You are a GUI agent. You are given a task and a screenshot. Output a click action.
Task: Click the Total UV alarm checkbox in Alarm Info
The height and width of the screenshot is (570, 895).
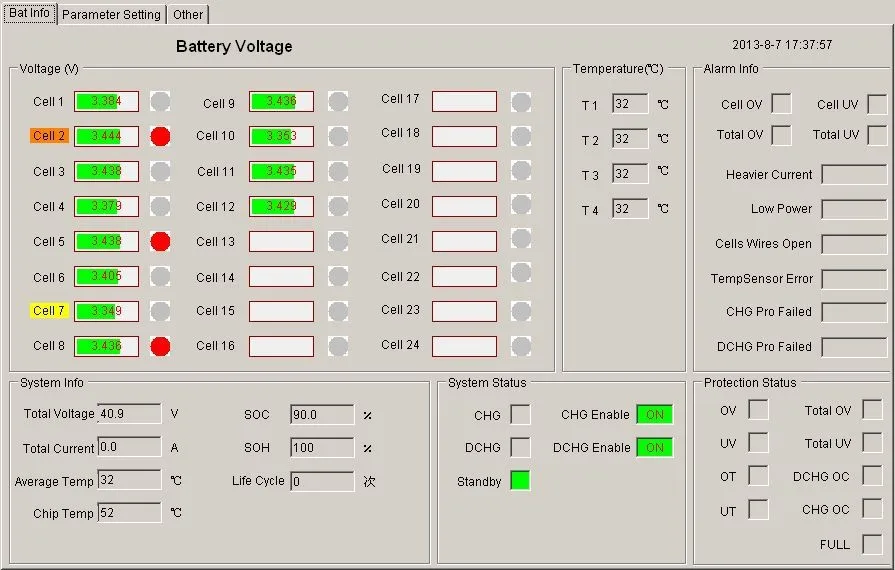click(x=877, y=135)
